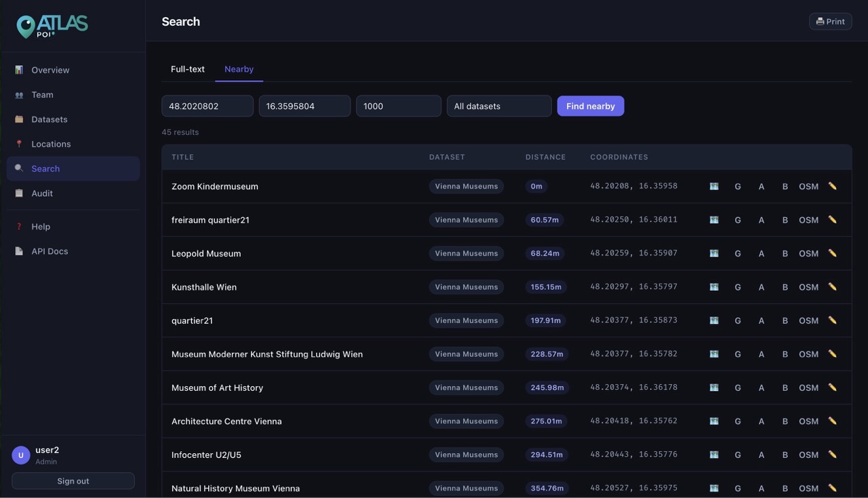This screenshot has height=498, width=868.
Task: Click the DISTANCE column header
Action: (x=545, y=157)
